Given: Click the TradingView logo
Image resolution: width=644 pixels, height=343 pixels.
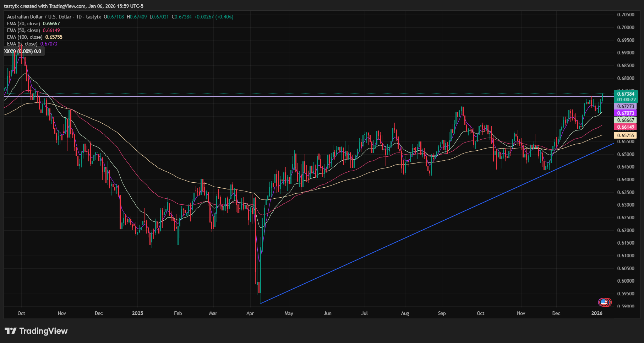Looking at the screenshot, I should pos(36,331).
